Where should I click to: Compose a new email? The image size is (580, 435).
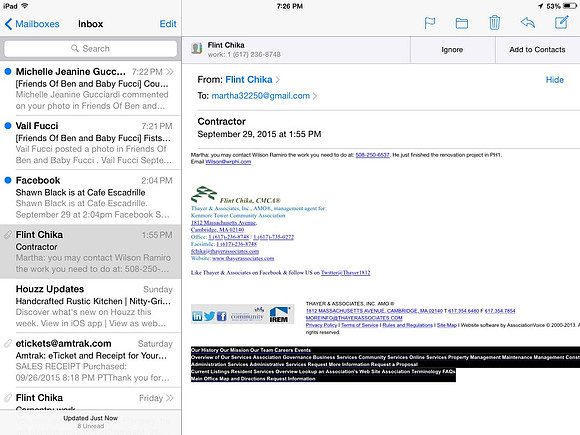(x=562, y=22)
